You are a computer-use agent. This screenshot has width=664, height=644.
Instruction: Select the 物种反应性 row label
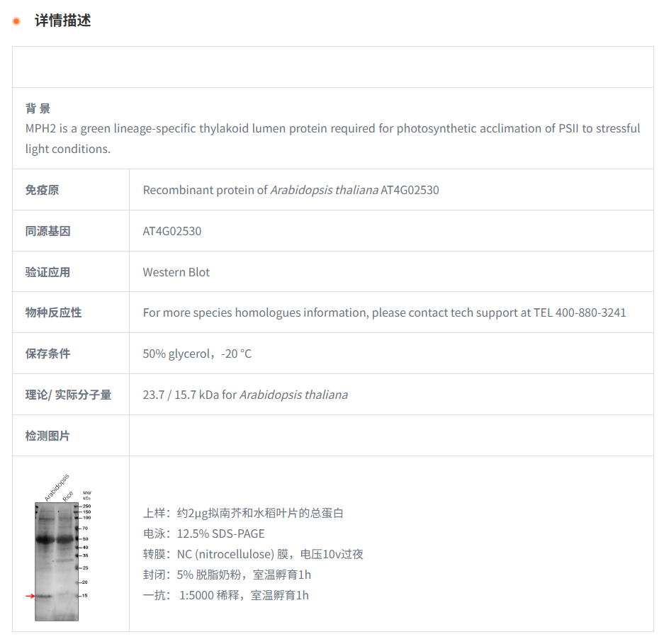[53, 312]
